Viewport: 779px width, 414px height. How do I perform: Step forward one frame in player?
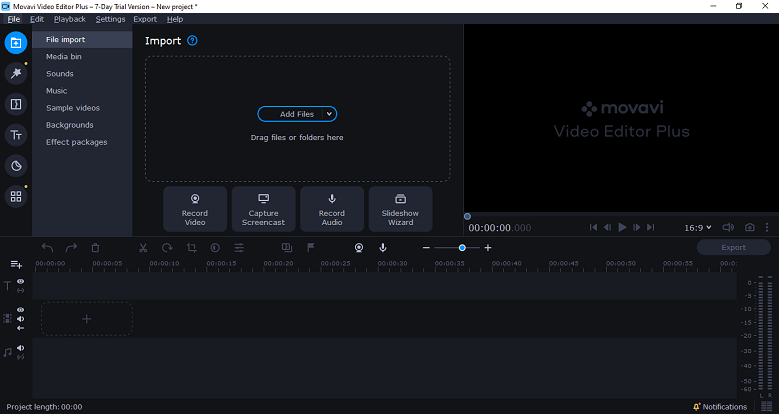pyautogui.click(x=636, y=227)
